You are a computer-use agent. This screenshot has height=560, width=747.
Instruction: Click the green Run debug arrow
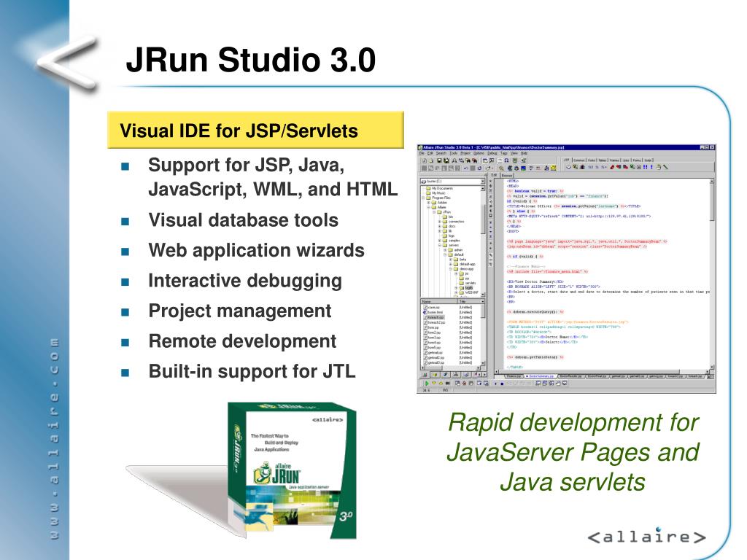(427, 383)
